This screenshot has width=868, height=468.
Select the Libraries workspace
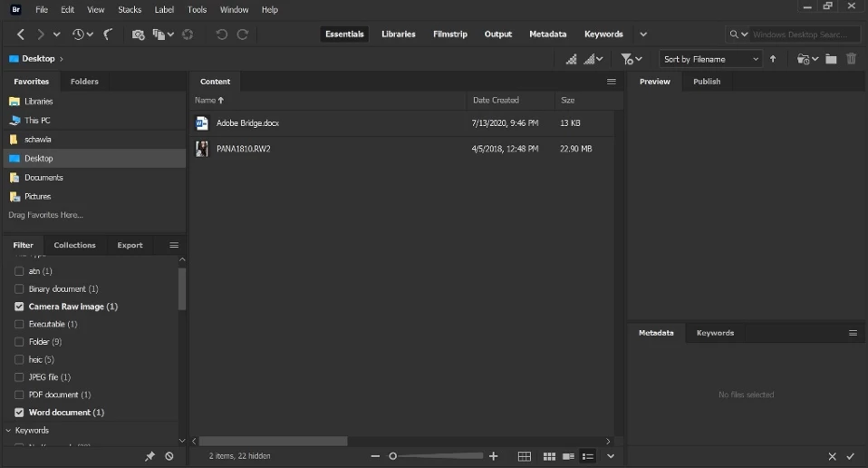click(399, 34)
